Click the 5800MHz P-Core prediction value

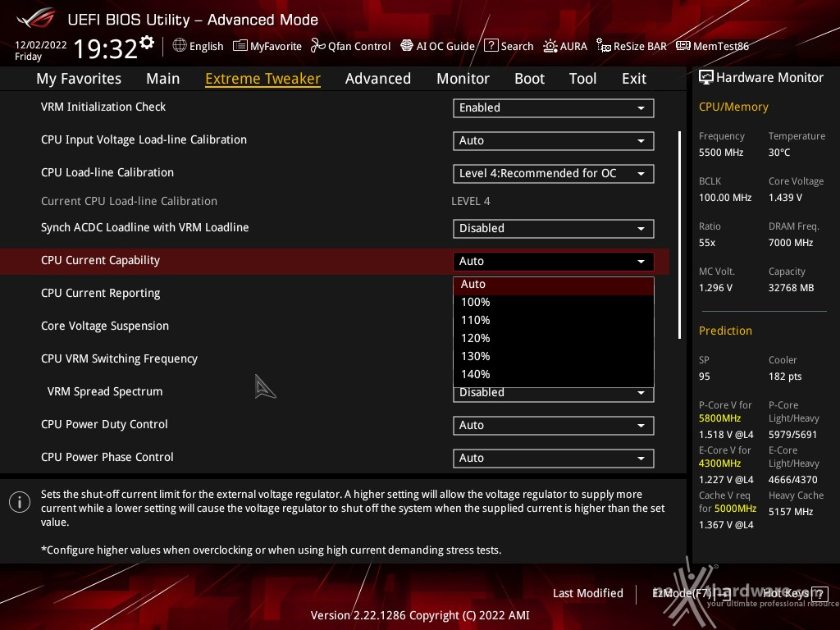point(720,418)
